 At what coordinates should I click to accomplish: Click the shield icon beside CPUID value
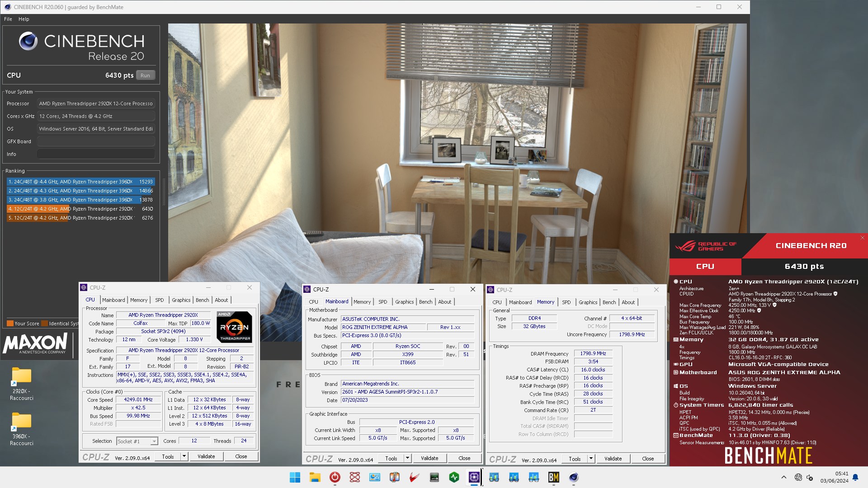click(835, 294)
